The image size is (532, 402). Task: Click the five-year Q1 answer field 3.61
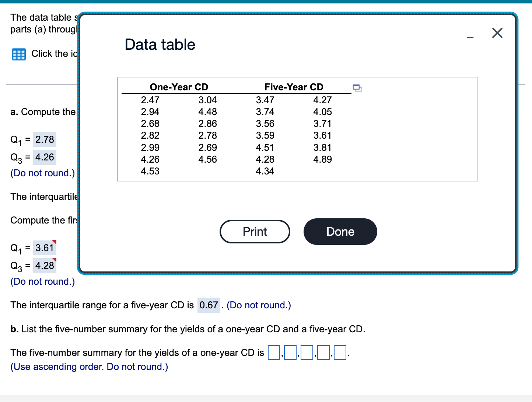(45, 248)
